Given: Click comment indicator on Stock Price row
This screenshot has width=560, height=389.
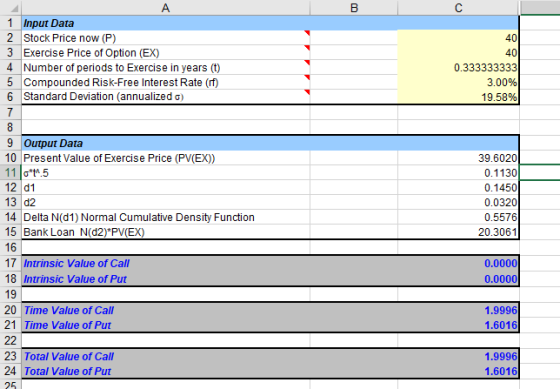Looking at the screenshot, I should 307,33.
